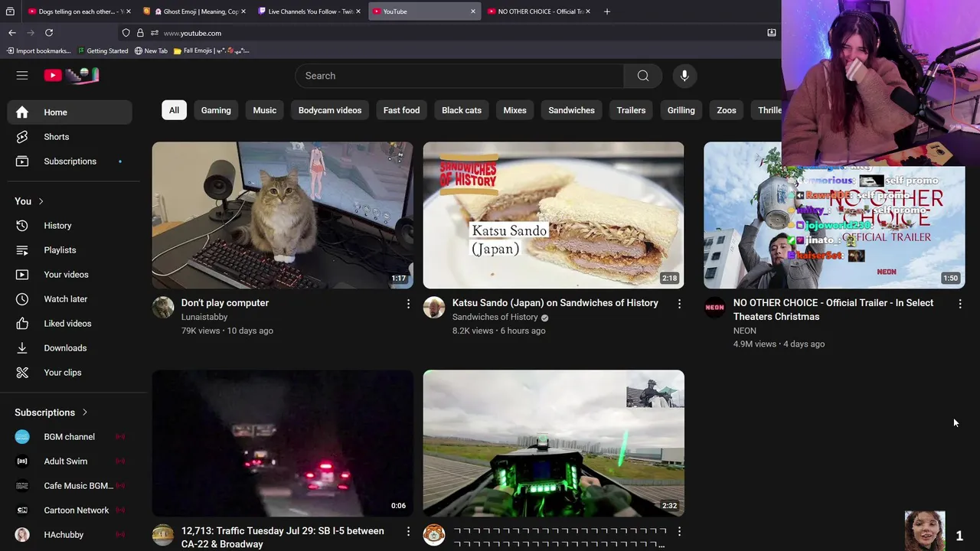Screen dimensions: 980x551
Task: Open Playlists in sidebar
Action: coord(70,250)
